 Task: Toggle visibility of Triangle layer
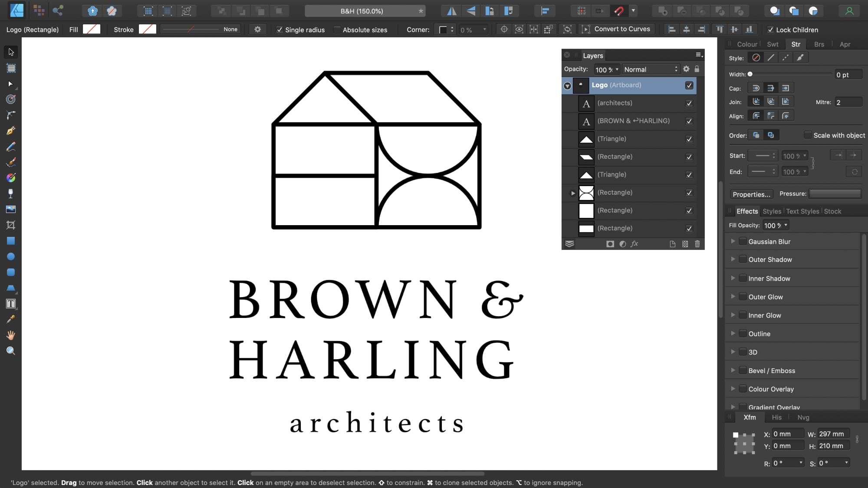click(x=689, y=139)
